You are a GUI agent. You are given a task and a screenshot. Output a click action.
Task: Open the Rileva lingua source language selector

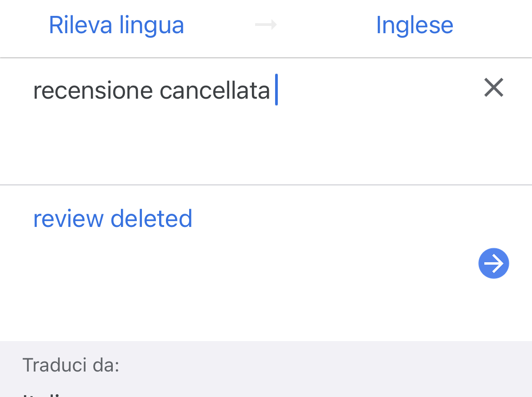pos(116,25)
